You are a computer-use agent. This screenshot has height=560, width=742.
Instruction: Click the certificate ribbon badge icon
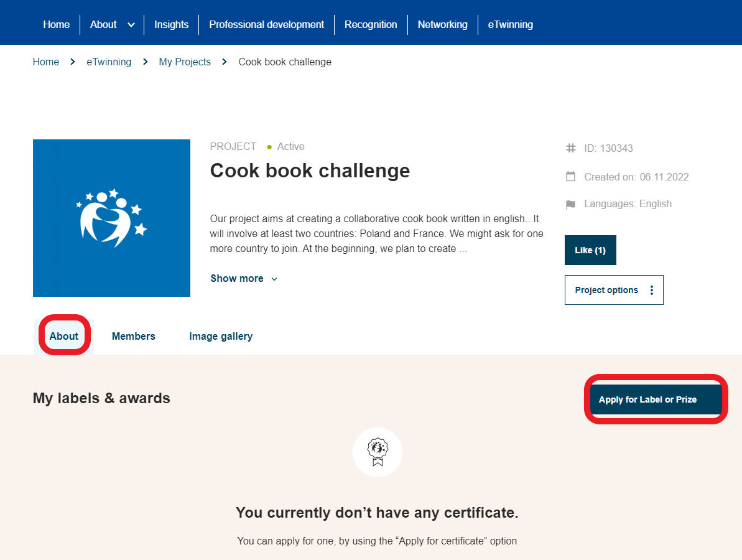click(378, 452)
